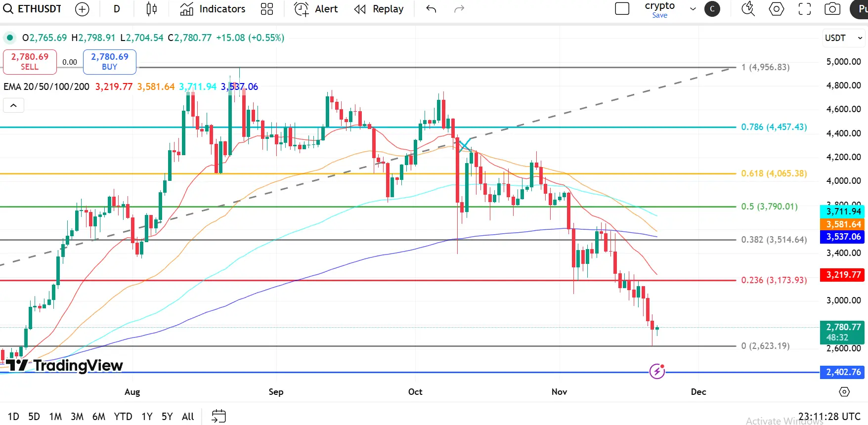Start bar Replay mode
The image size is (868, 425).
click(x=379, y=9)
